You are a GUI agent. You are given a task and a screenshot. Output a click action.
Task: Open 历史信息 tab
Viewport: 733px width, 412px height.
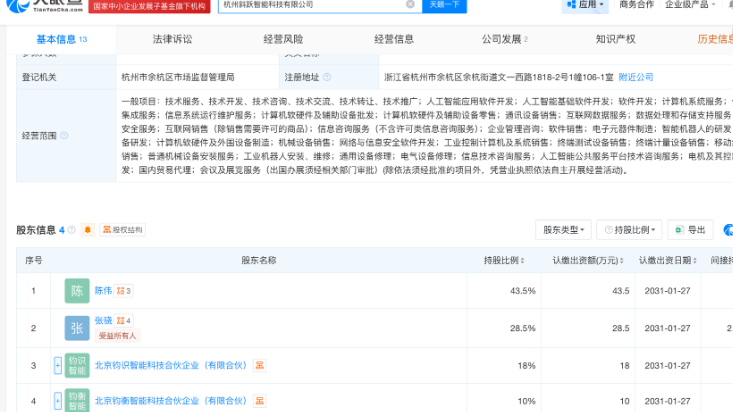click(715, 39)
